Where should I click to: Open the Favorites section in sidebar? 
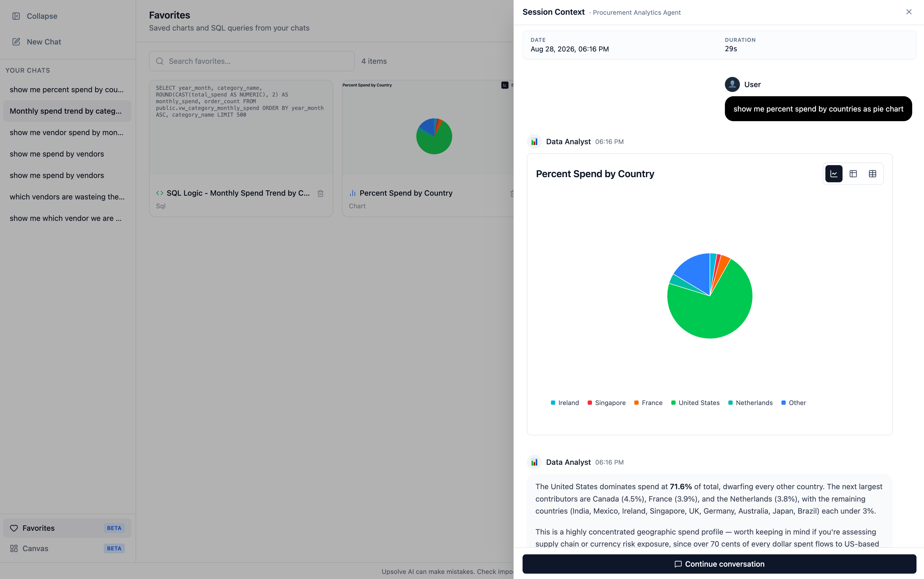[67, 528]
